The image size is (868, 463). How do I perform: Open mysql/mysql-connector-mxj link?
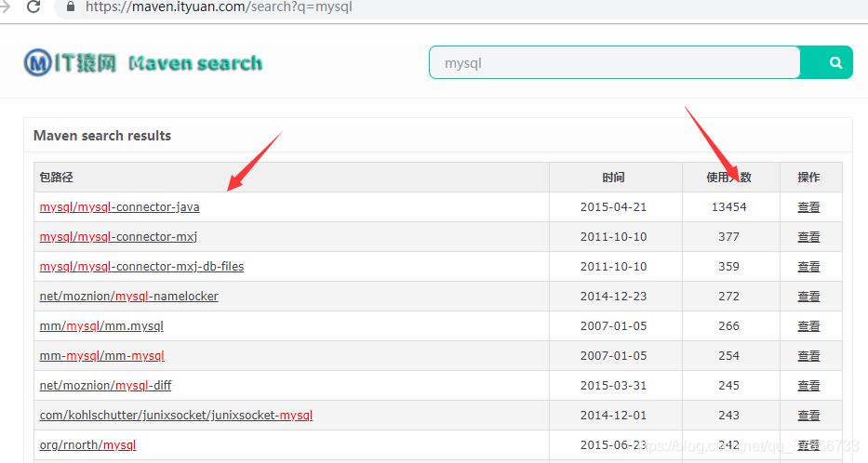point(118,237)
